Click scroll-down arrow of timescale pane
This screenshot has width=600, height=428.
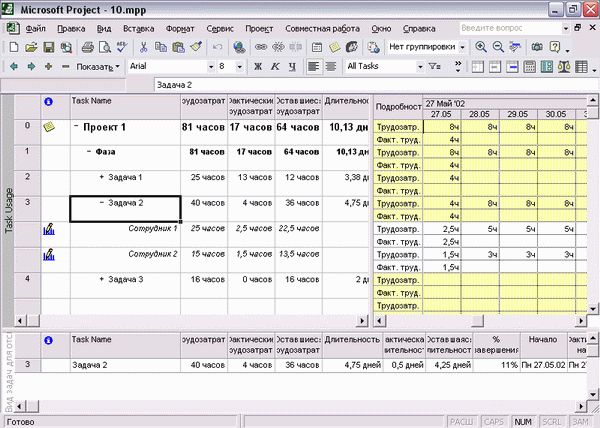(593, 309)
